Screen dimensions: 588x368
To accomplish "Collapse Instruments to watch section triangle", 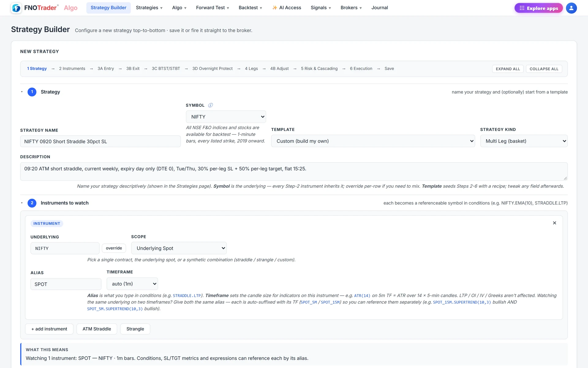I will pos(22,203).
